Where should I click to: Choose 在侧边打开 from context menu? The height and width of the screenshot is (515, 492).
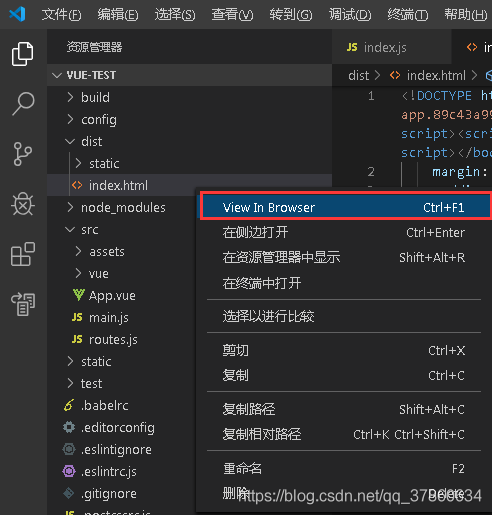[x=344, y=232]
